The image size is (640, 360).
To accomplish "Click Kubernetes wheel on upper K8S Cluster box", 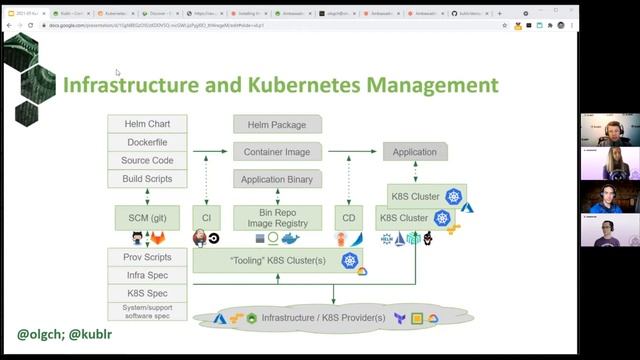I will pyautogui.click(x=453, y=196).
